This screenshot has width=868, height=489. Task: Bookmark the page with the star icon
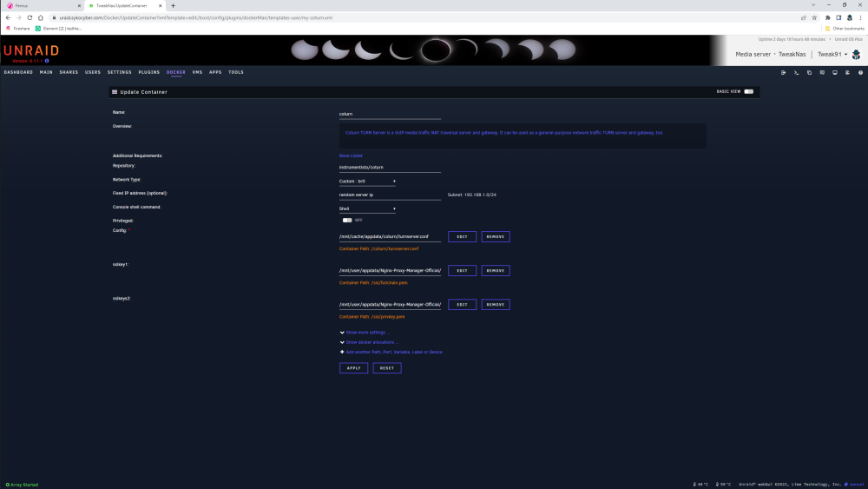point(814,17)
